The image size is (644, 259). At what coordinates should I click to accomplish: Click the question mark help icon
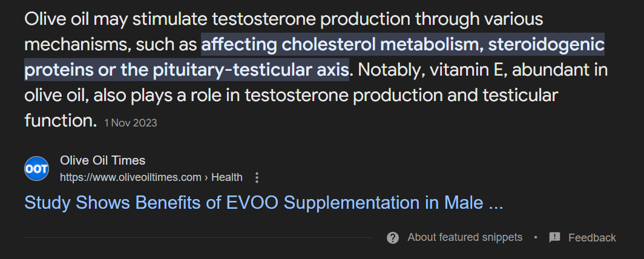(x=393, y=237)
